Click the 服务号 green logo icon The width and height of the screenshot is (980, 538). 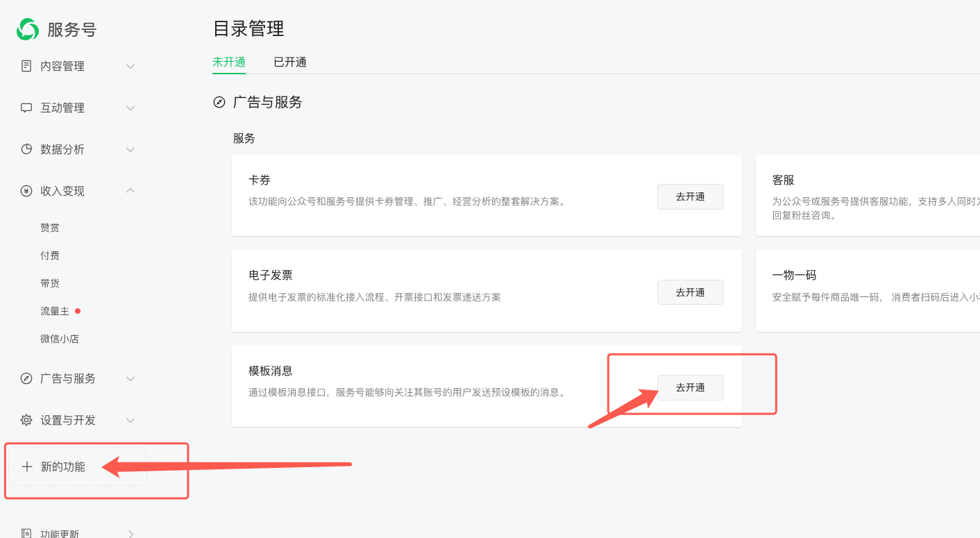click(28, 29)
